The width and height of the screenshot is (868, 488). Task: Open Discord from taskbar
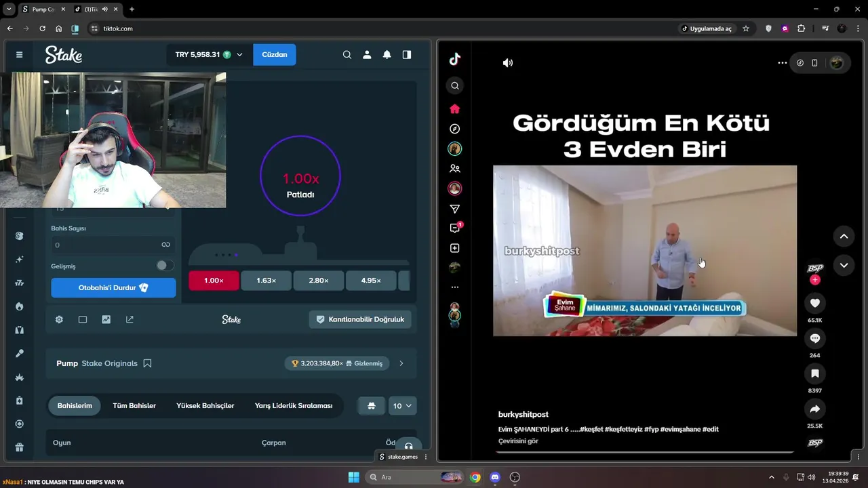pos(495,477)
